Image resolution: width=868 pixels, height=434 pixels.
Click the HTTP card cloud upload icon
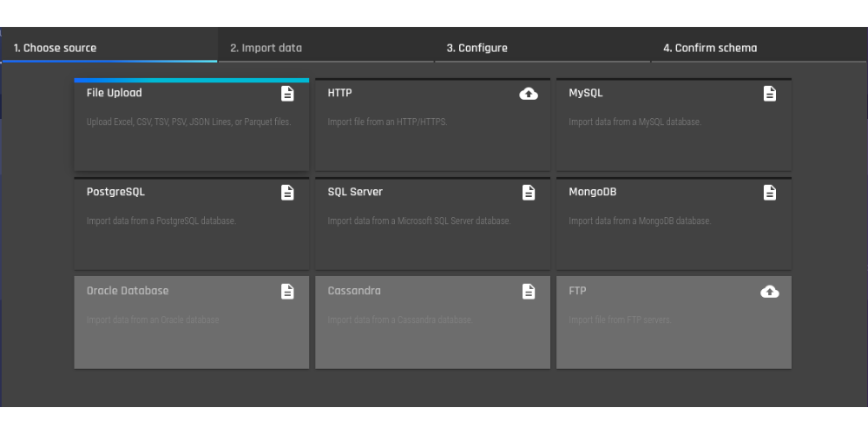tap(529, 94)
